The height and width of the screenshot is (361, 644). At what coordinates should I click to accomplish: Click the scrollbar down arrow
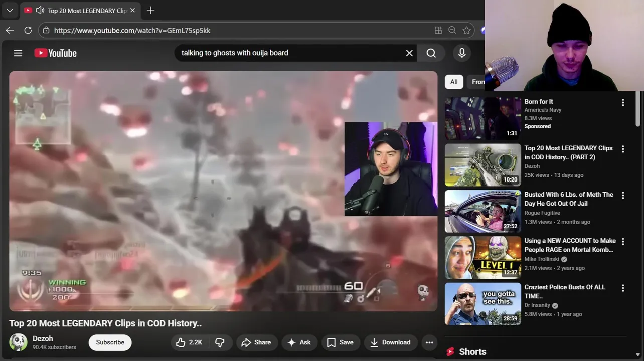(638, 354)
